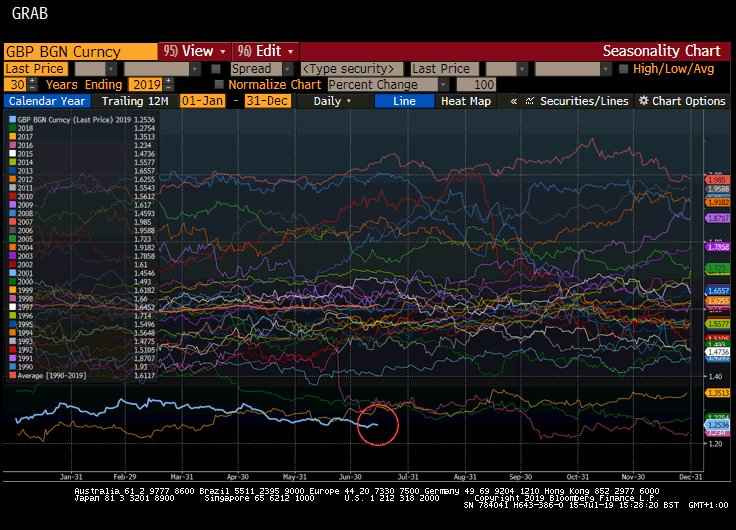Switch to Heat Map view
Screen dimensions: 736x530
466,101
